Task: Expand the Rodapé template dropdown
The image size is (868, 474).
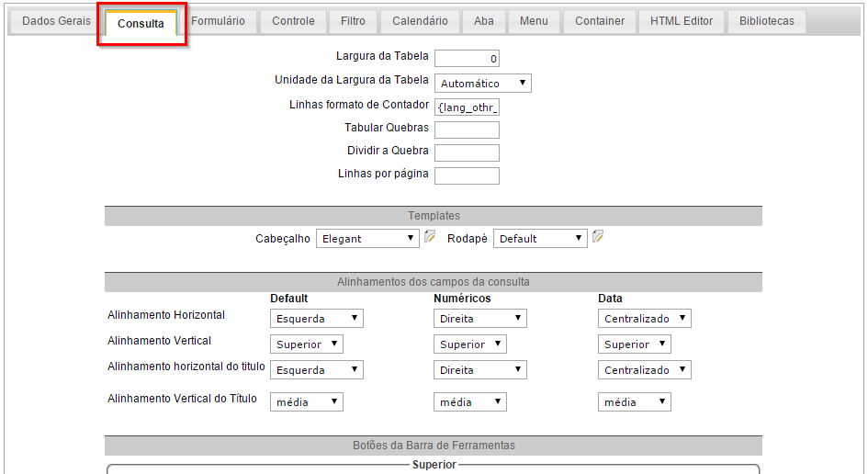Action: pyautogui.click(x=540, y=239)
